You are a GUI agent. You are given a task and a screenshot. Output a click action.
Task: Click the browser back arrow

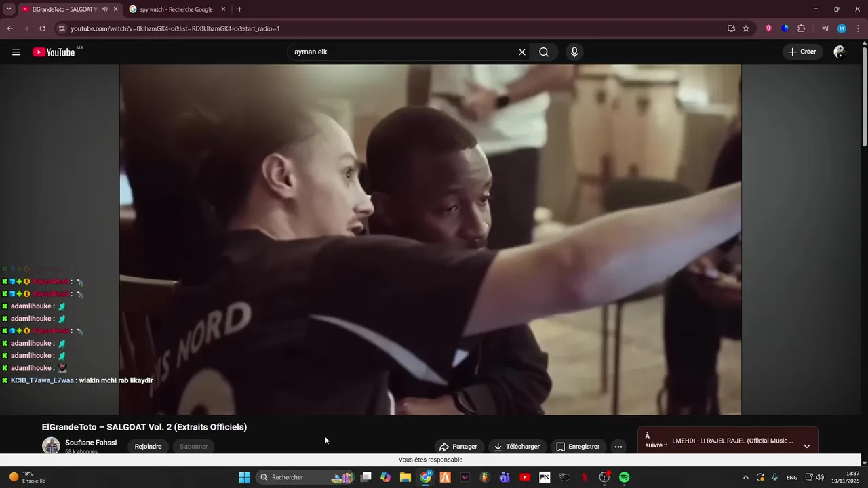point(9,28)
